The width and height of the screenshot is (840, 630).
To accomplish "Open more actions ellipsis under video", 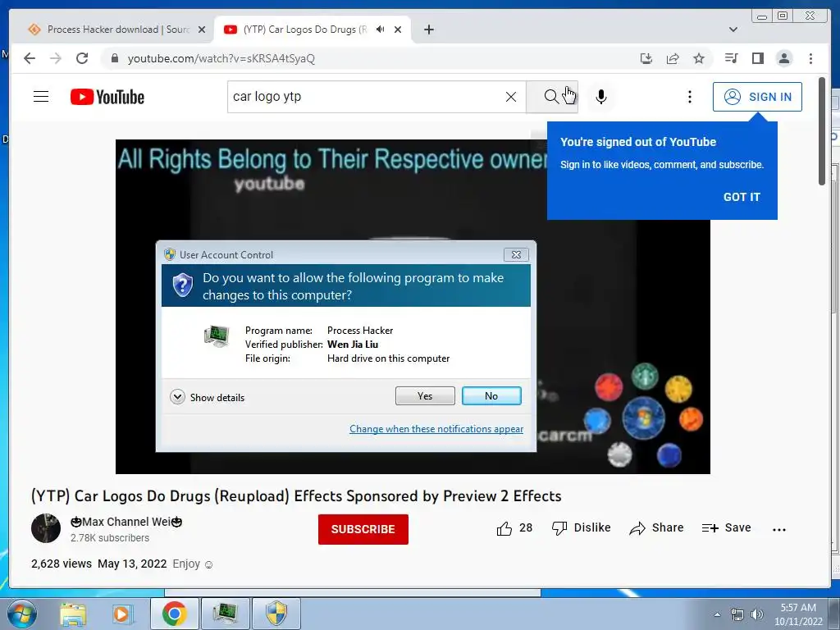I will click(779, 529).
